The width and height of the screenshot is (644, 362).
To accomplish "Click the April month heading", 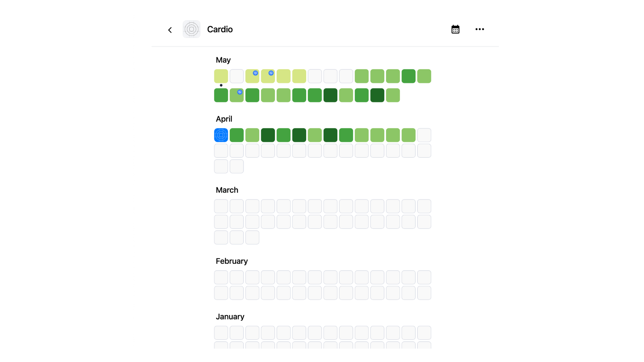I will tap(224, 119).
